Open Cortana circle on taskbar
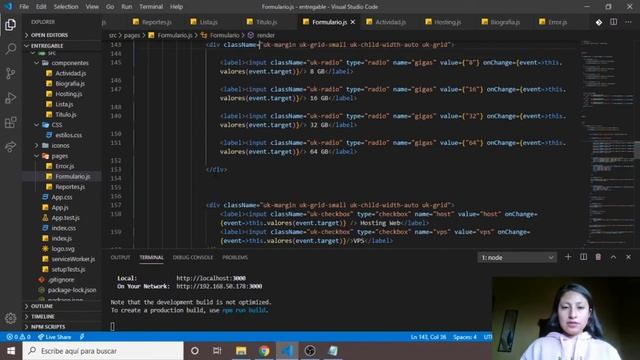 click(195, 351)
